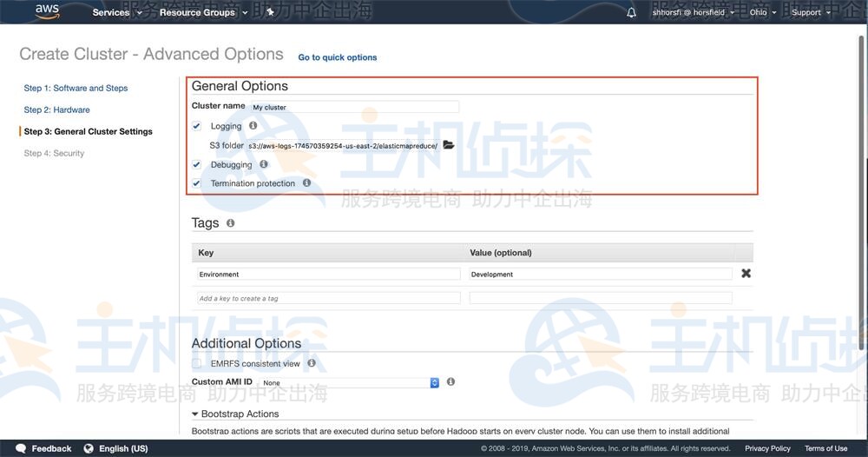Screen dimensions: 868x457
Task: Click the pin shortcut icon in navbar
Action: (270, 12)
